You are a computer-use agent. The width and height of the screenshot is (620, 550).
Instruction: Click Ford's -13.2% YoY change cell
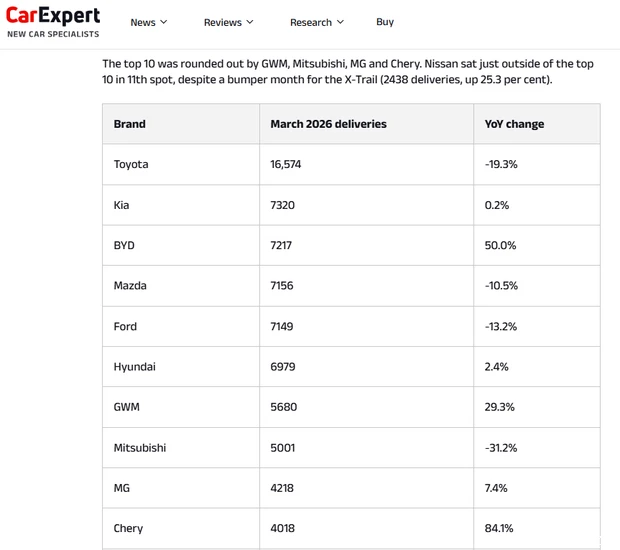click(500, 326)
